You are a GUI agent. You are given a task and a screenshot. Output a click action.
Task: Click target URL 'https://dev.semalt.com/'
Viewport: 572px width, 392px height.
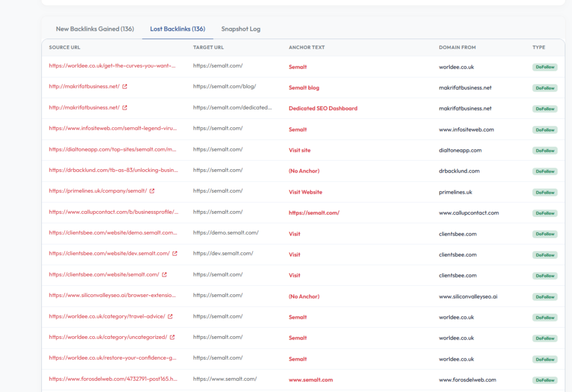click(223, 254)
